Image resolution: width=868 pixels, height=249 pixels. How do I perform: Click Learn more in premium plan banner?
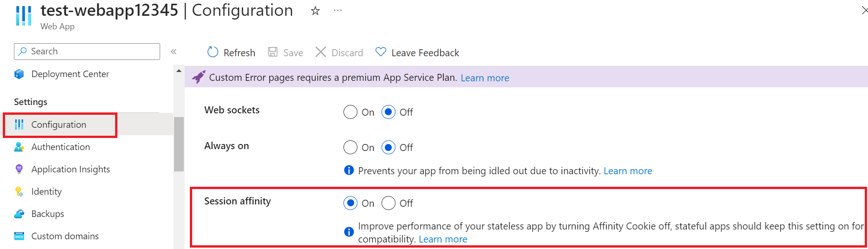(485, 78)
